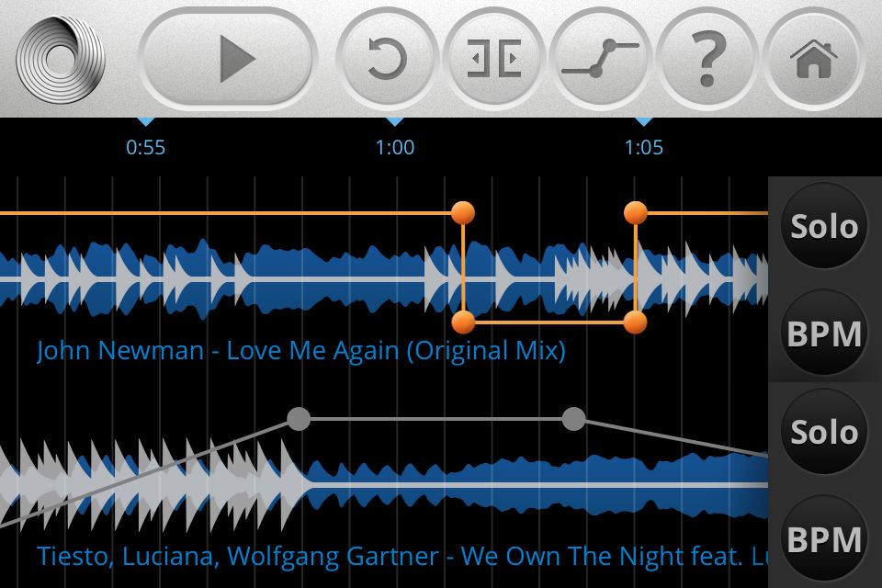Select the Tiesto We Own The Night title
This screenshot has height=588, width=882.
(x=402, y=557)
